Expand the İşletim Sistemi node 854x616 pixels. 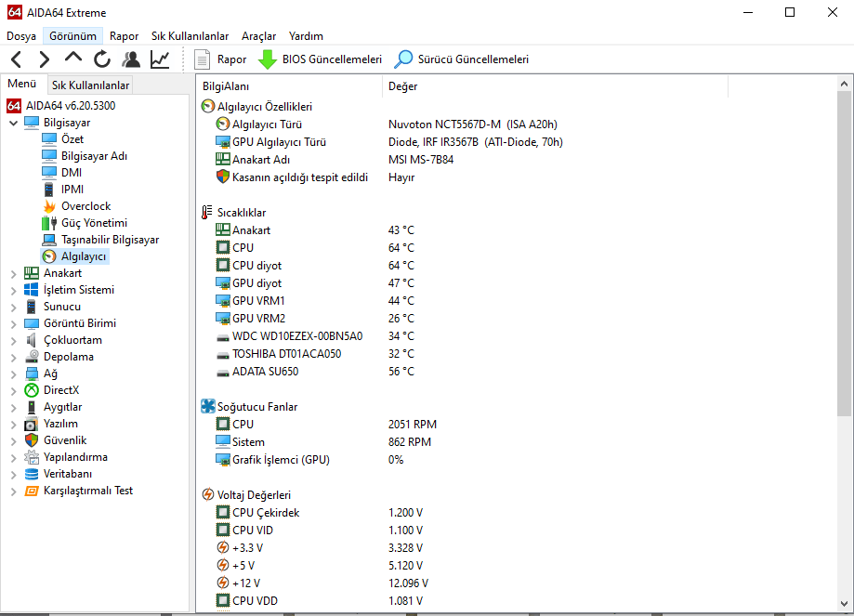point(14,291)
